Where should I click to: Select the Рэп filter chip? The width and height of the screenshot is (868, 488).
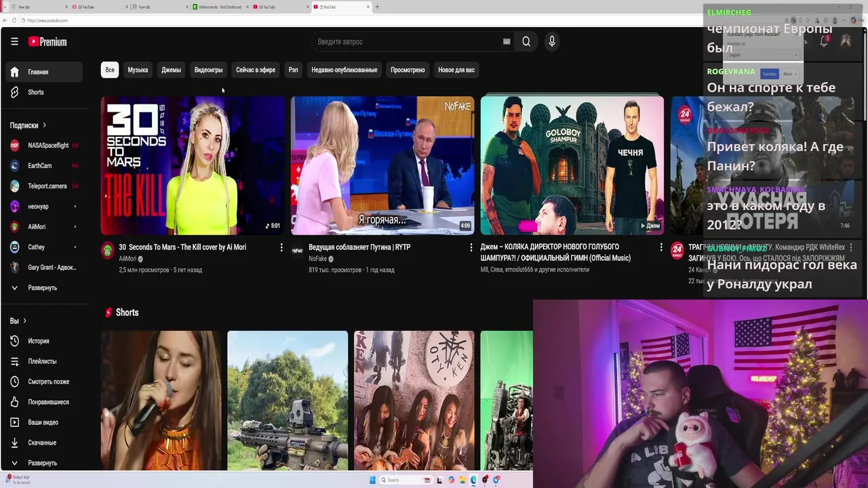tap(293, 70)
